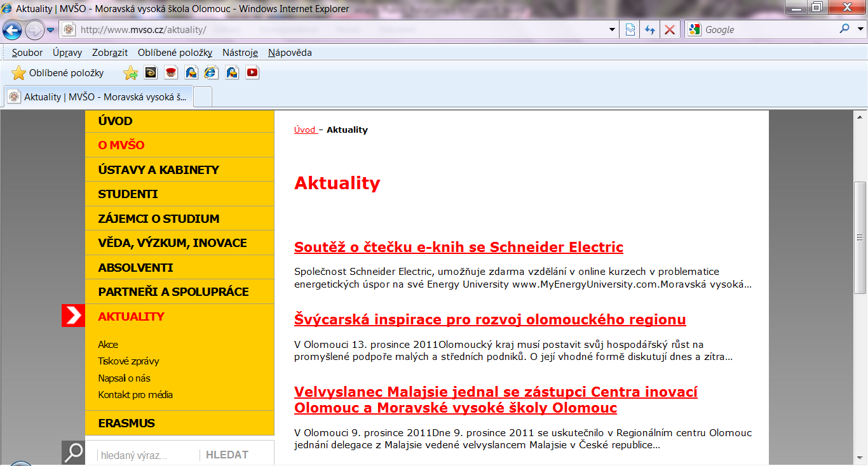Expand the address bar URL history dropdown
Screen dimensions: 868x466
point(612,30)
